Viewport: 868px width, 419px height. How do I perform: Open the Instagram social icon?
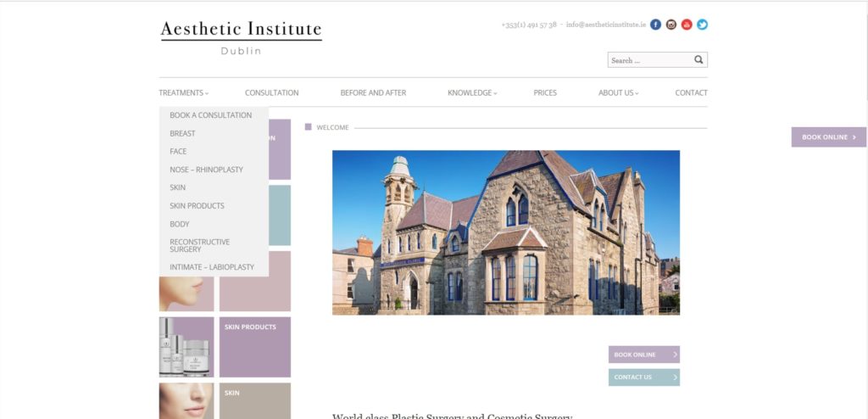click(671, 25)
